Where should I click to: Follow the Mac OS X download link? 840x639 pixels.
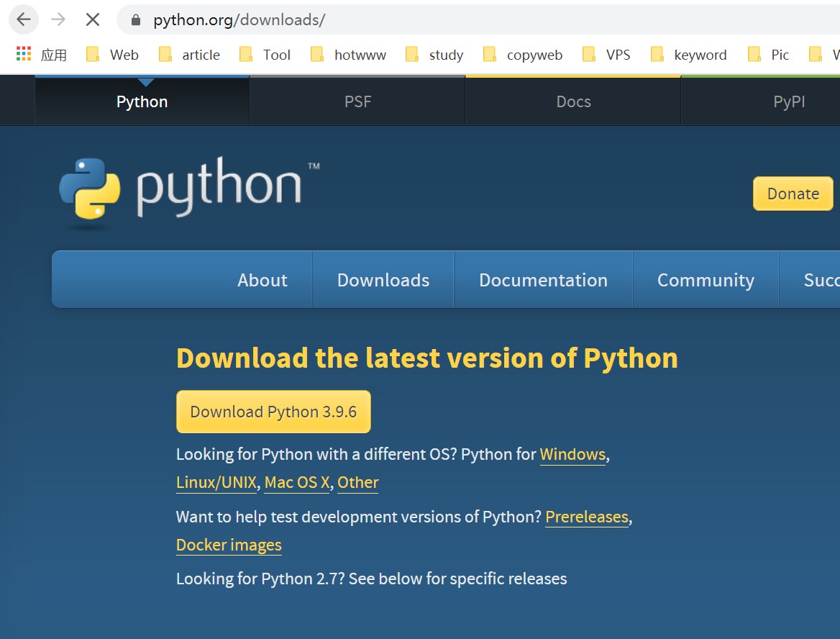(297, 482)
